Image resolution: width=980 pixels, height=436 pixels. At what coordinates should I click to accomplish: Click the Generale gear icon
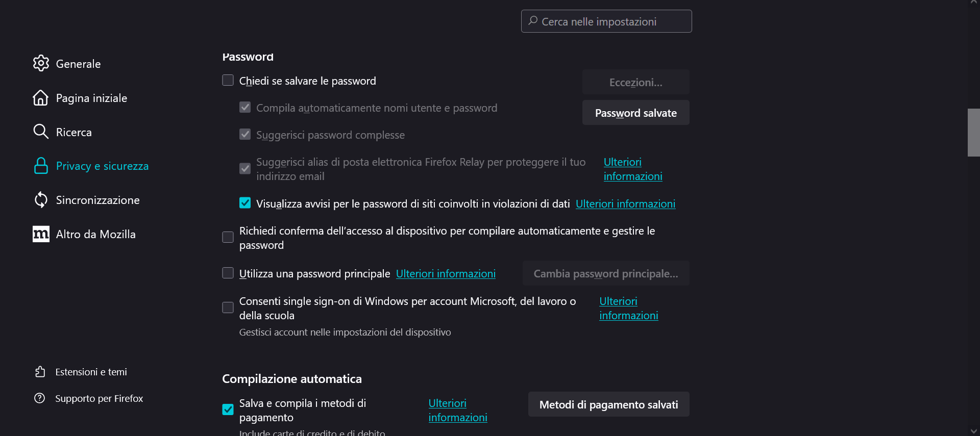click(41, 63)
